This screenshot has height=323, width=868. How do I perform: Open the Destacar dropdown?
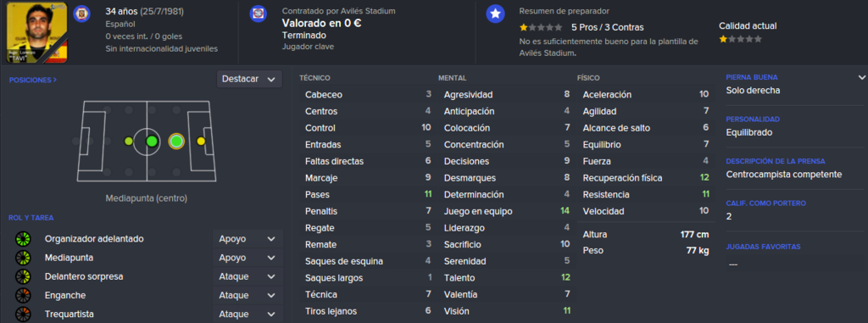click(x=249, y=79)
